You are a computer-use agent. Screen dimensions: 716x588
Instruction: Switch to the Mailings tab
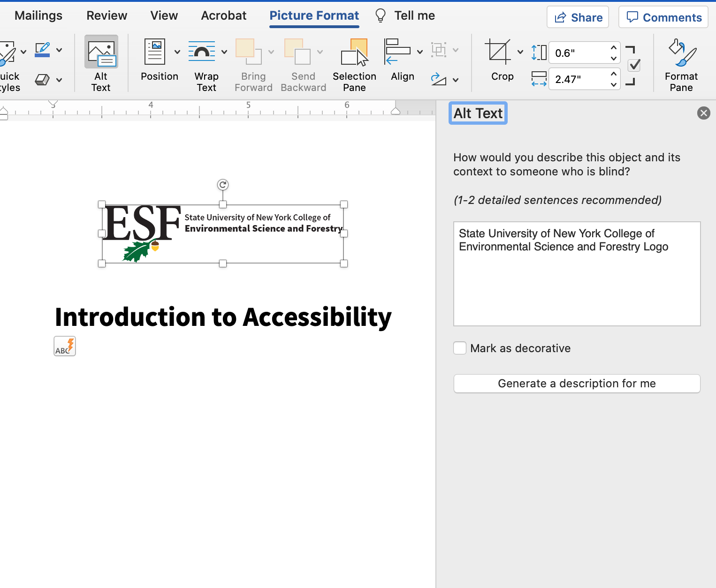[38, 15]
